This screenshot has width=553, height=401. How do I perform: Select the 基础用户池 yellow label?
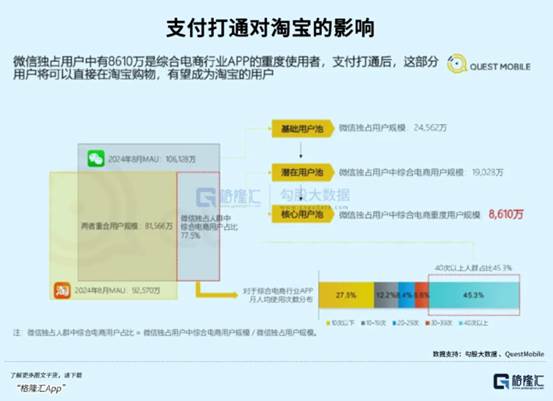pos(303,128)
